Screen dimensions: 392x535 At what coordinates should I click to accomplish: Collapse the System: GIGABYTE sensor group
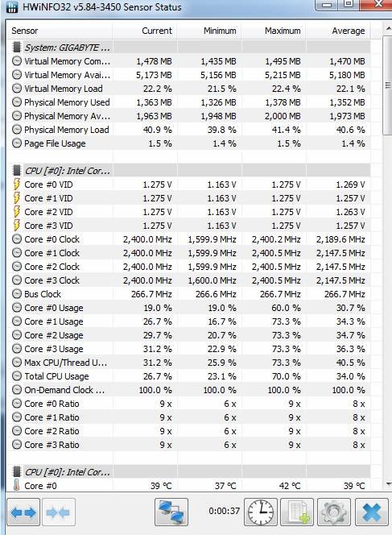tap(16, 47)
